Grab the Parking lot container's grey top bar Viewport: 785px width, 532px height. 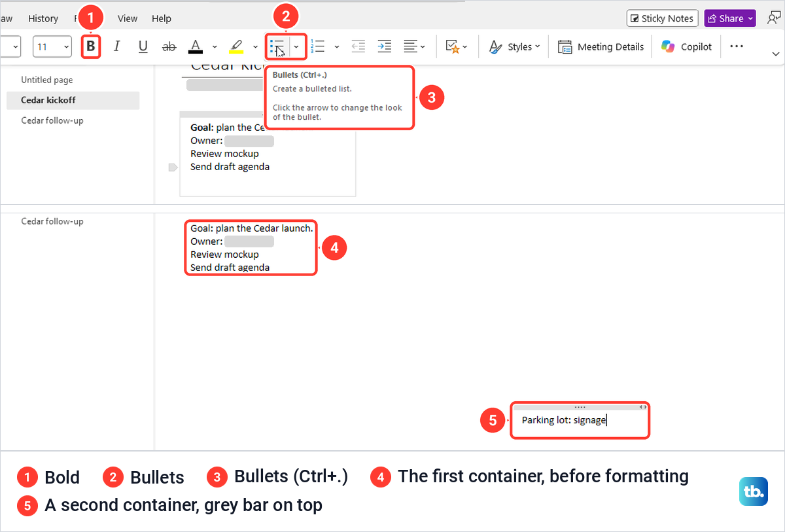point(580,407)
